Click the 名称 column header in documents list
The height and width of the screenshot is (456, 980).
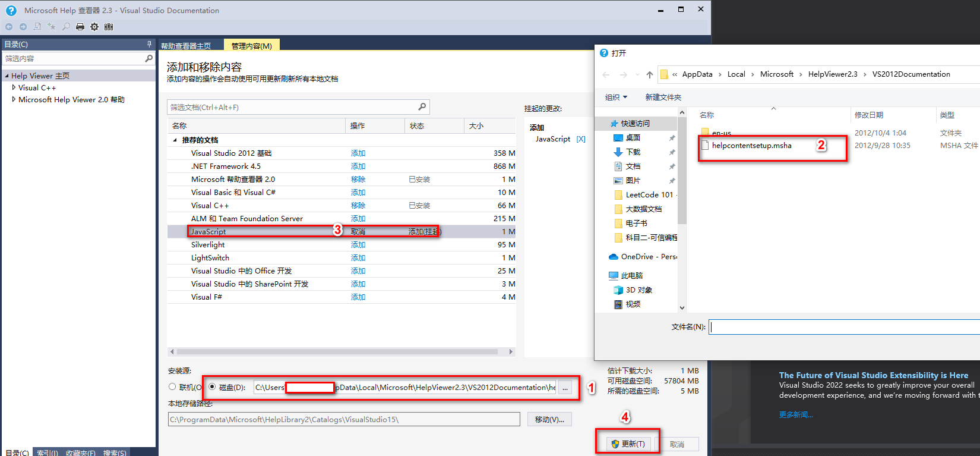[257, 125]
